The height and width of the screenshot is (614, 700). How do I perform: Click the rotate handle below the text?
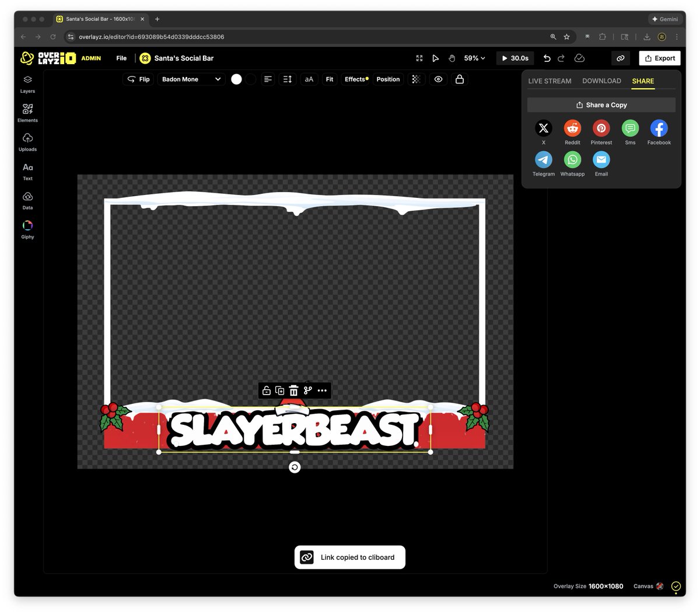click(295, 467)
